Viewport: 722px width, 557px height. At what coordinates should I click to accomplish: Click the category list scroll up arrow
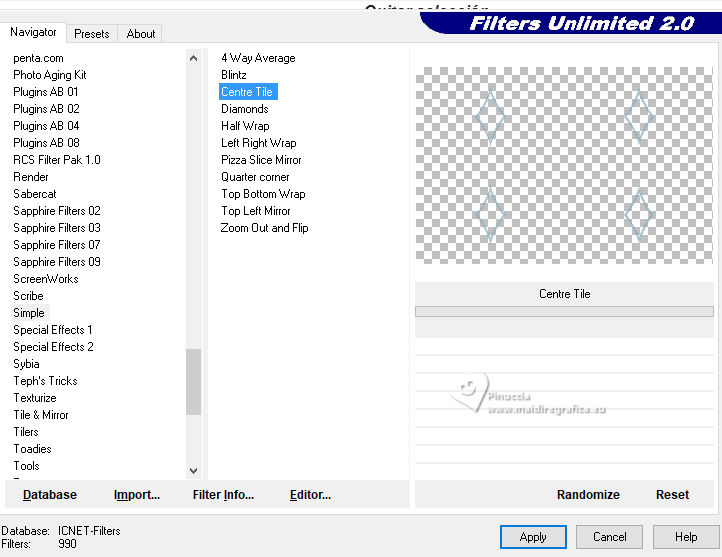[193, 58]
